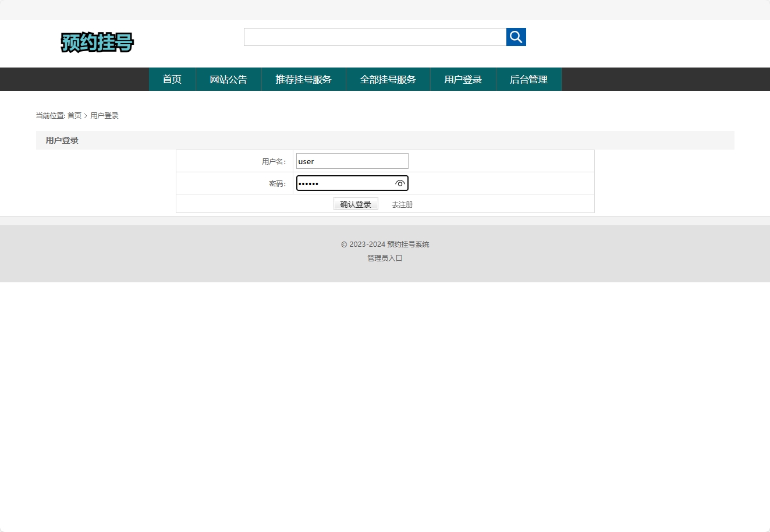Click the 首页 breadcrumb link
Image resolution: width=770 pixels, height=532 pixels.
click(74, 115)
